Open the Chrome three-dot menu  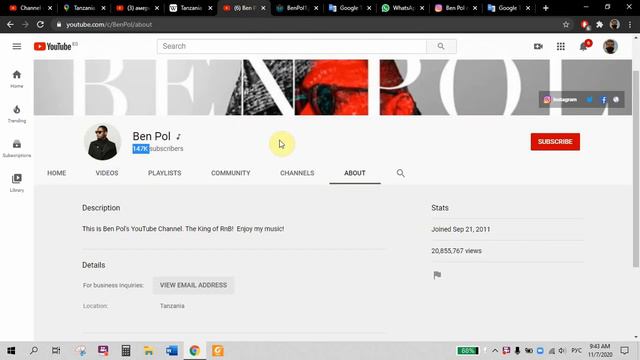click(630, 24)
